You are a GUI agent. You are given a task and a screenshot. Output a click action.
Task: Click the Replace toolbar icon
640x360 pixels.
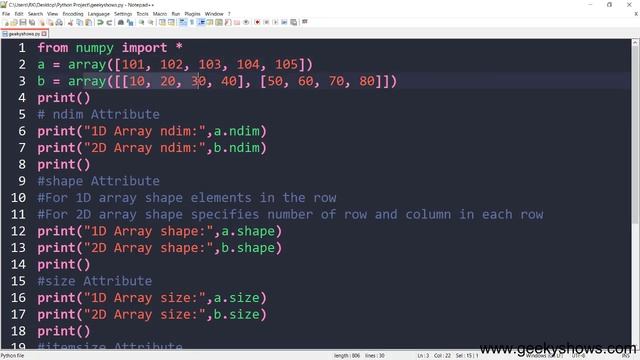(x=130, y=22)
